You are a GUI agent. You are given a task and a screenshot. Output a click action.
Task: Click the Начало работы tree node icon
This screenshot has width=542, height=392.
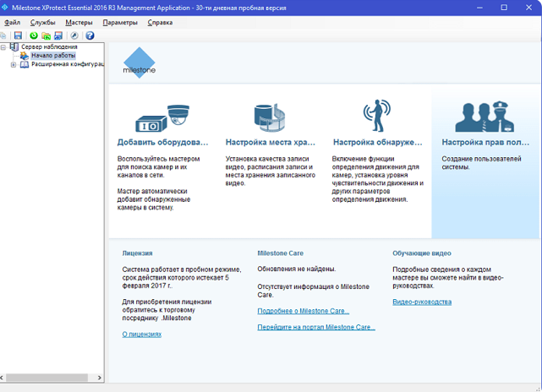[x=25, y=56]
